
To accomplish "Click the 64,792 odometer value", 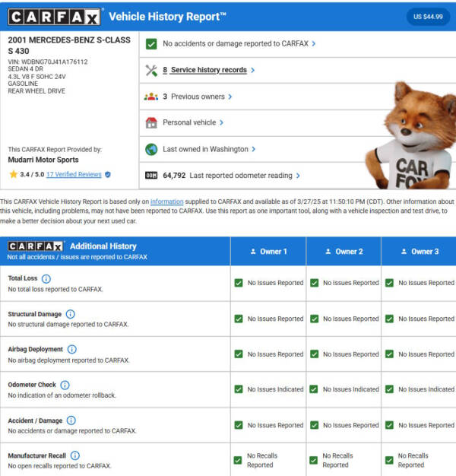I will [174, 176].
